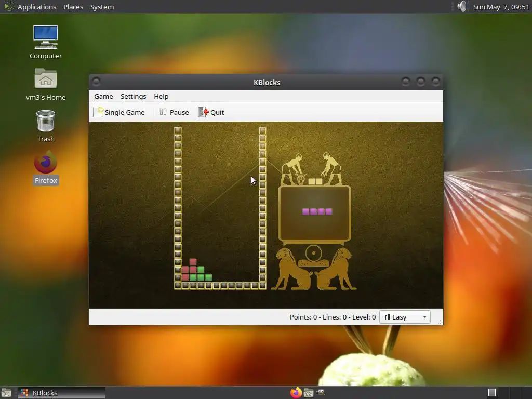The width and height of the screenshot is (532, 399).
Task: Click the workspace switcher square
Action: pos(492,393)
